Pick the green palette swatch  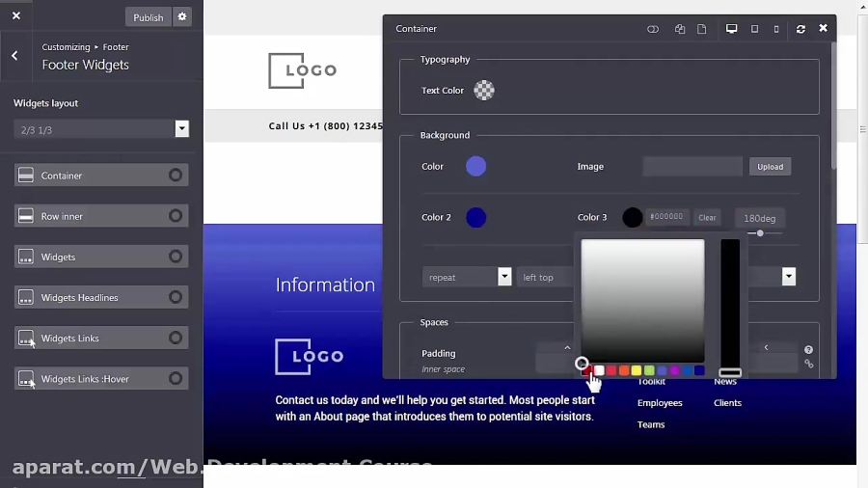pyautogui.click(x=649, y=370)
